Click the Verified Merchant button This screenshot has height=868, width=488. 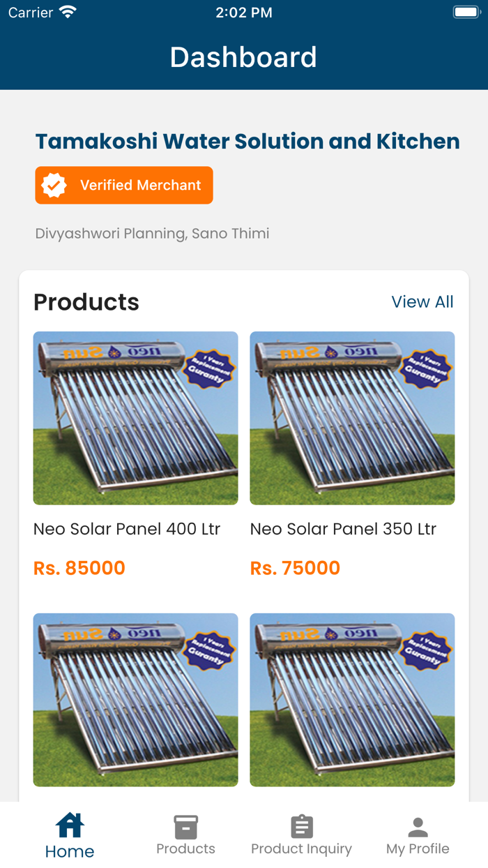124,186
